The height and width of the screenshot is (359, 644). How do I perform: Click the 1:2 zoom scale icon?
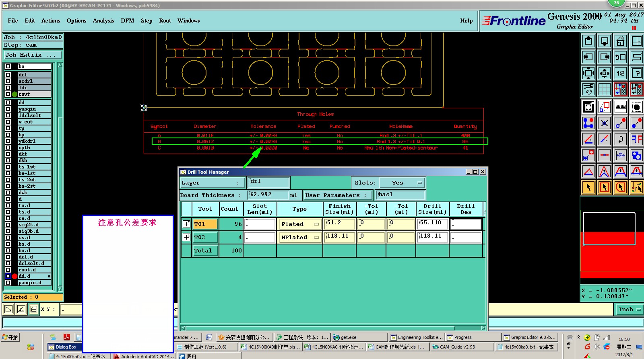[620, 73]
